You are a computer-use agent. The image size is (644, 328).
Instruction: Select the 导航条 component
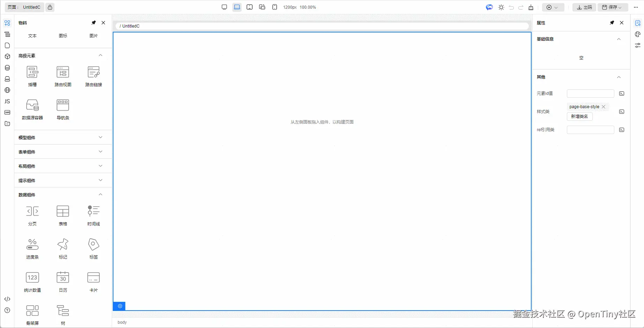point(63,109)
